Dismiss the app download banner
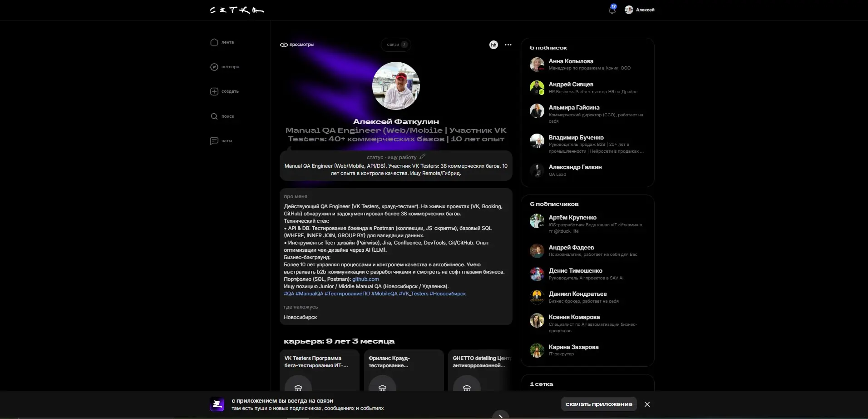Screen dimensions: 868x419 click(647, 404)
